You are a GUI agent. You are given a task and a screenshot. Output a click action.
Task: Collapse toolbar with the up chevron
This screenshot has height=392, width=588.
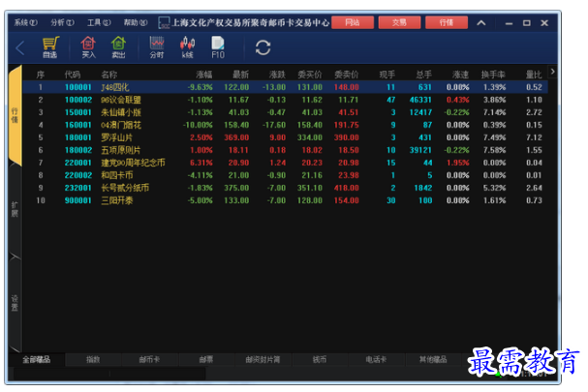pos(481,23)
